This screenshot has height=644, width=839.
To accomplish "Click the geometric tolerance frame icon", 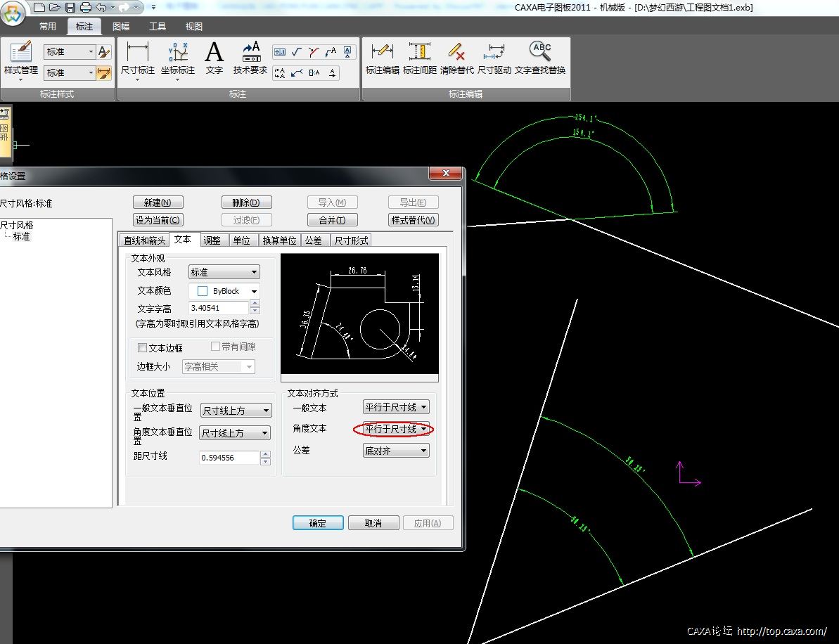I will click(280, 52).
